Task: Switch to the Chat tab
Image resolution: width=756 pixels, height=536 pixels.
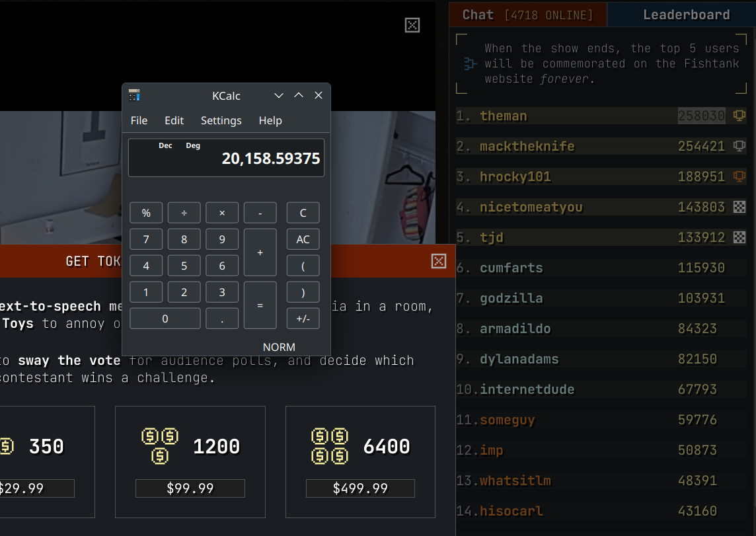Action: coord(528,15)
